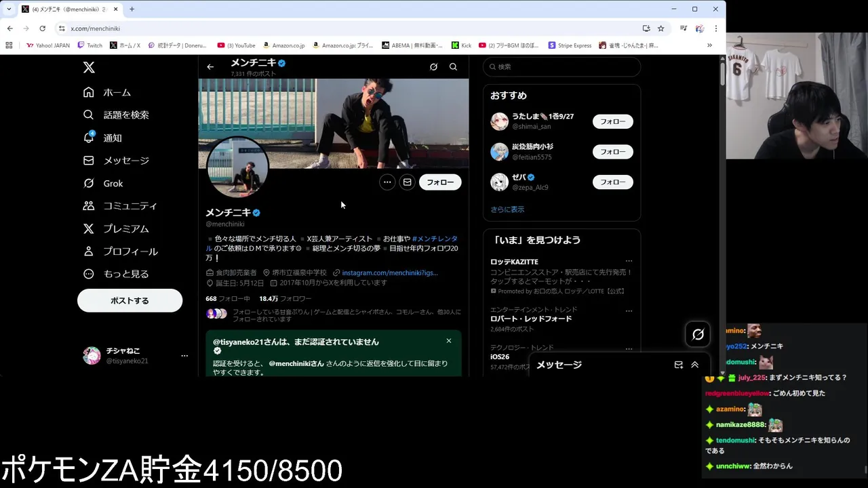Click the profile message envelope button
Screen dimensions: 868x488
(x=407, y=182)
